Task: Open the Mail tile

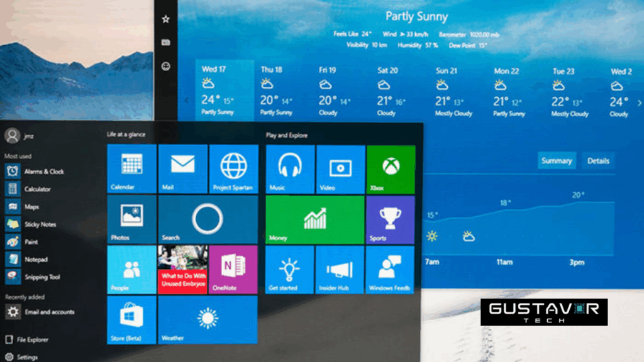Action: (183, 168)
